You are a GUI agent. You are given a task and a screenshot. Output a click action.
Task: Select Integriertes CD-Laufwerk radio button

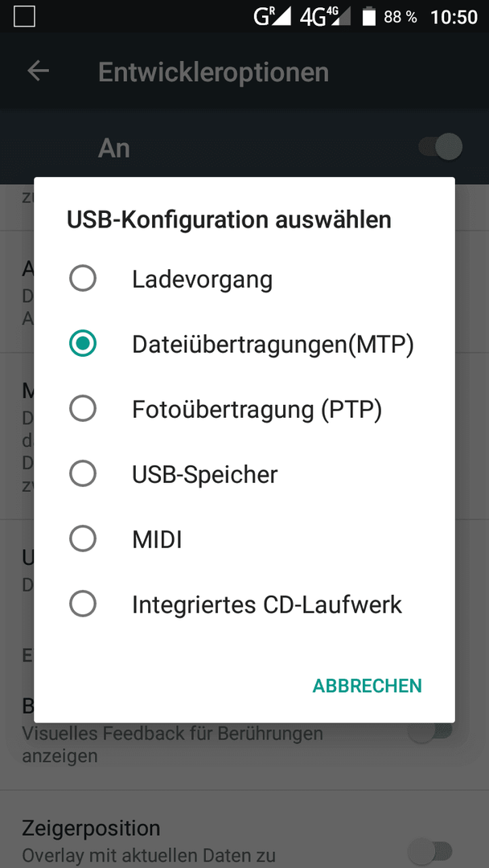[x=83, y=604]
